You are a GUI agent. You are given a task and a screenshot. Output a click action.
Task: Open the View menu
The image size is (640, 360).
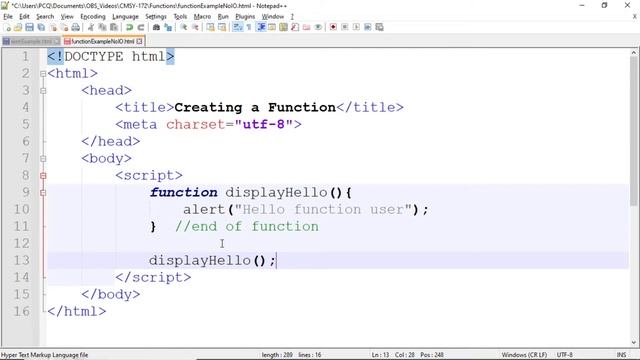coord(67,17)
